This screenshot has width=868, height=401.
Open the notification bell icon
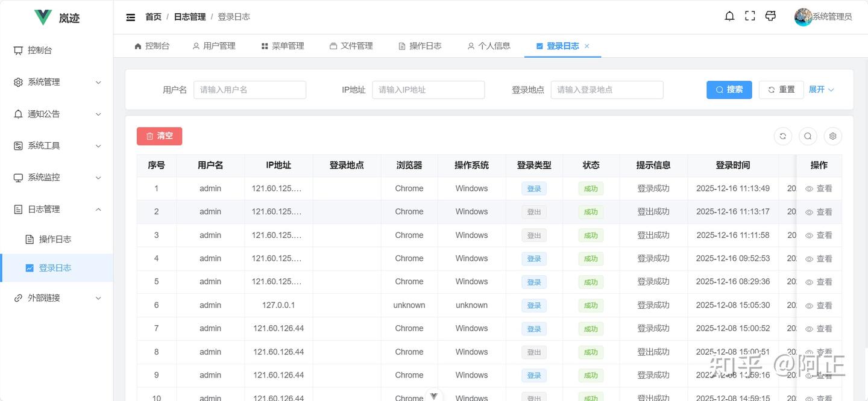tap(729, 16)
